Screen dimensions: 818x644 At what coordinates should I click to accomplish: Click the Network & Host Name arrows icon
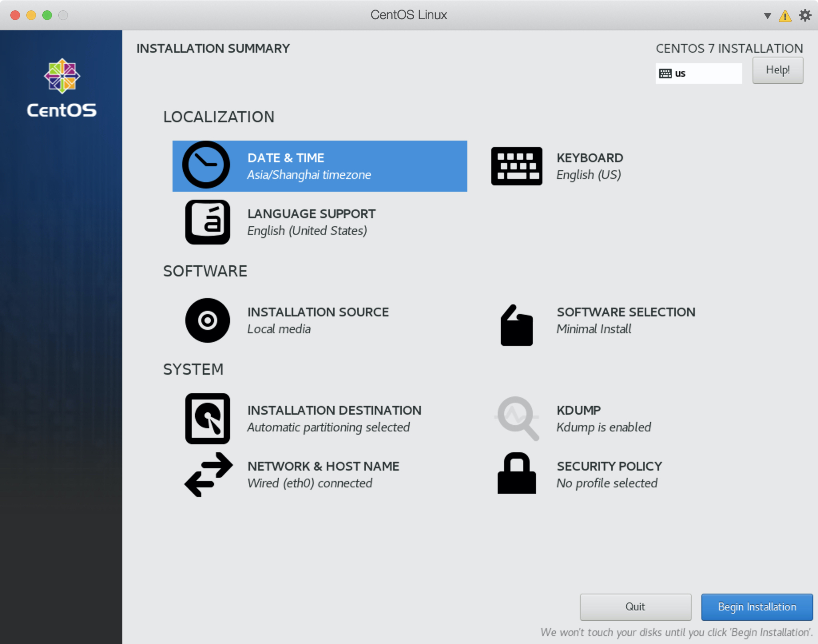click(x=208, y=475)
